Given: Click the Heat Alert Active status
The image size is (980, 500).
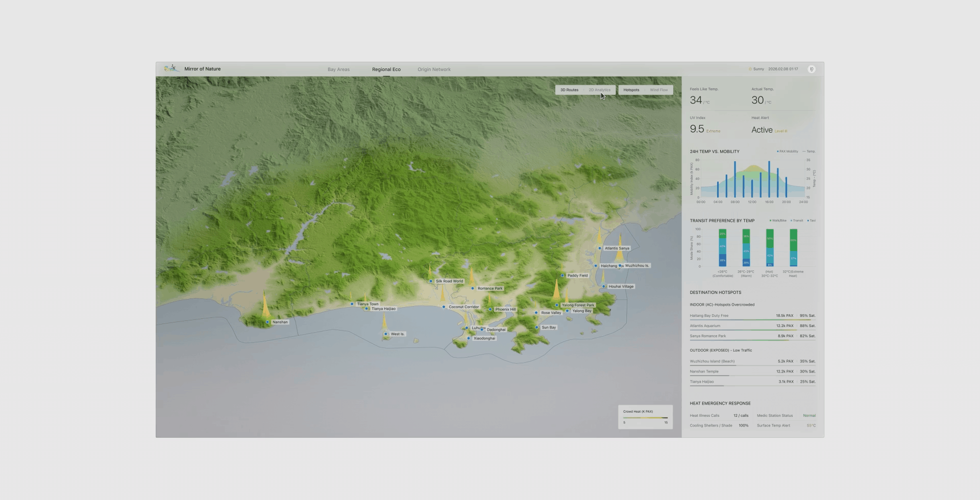Looking at the screenshot, I should (x=762, y=130).
